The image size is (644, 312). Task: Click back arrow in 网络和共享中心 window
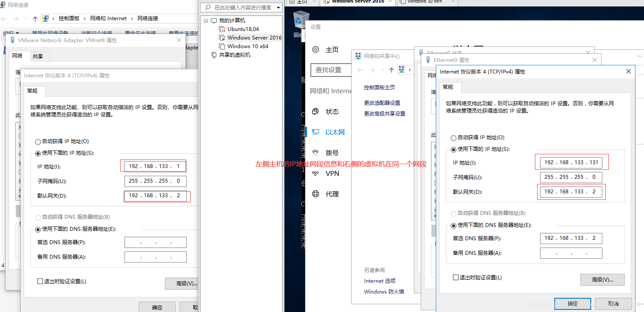[360, 70]
